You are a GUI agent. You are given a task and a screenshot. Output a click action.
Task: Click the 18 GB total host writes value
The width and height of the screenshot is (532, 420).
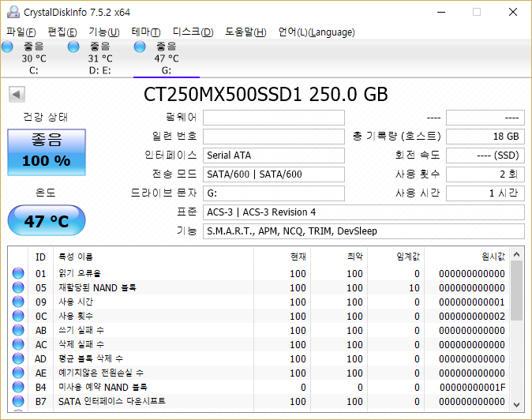[485, 137]
